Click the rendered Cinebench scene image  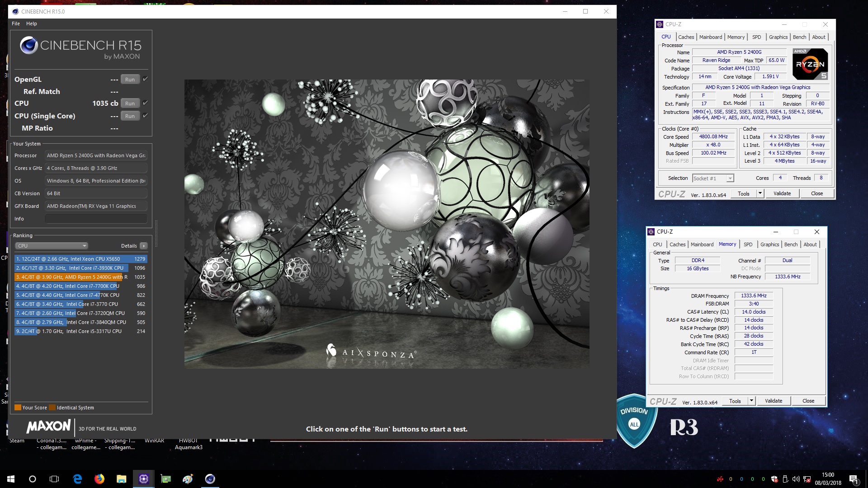pos(387,224)
